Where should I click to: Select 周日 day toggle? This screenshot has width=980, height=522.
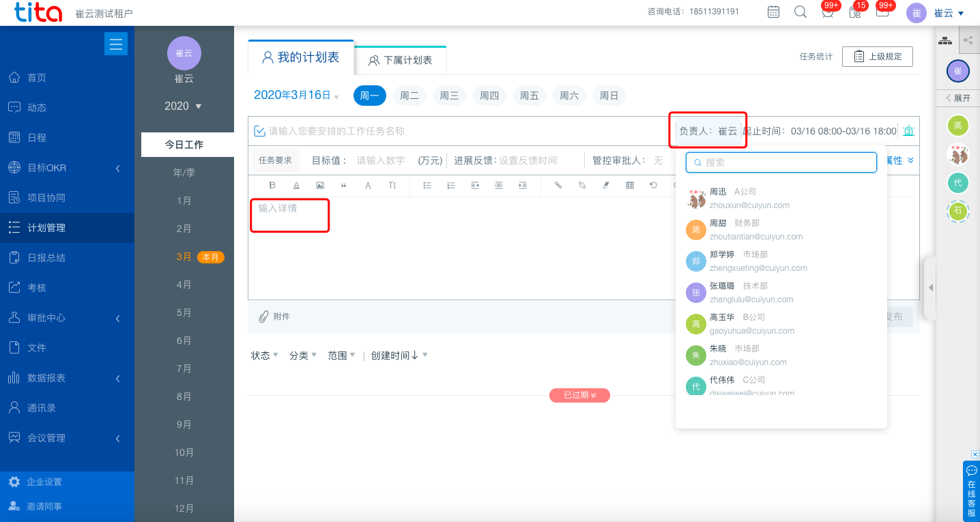(x=609, y=96)
